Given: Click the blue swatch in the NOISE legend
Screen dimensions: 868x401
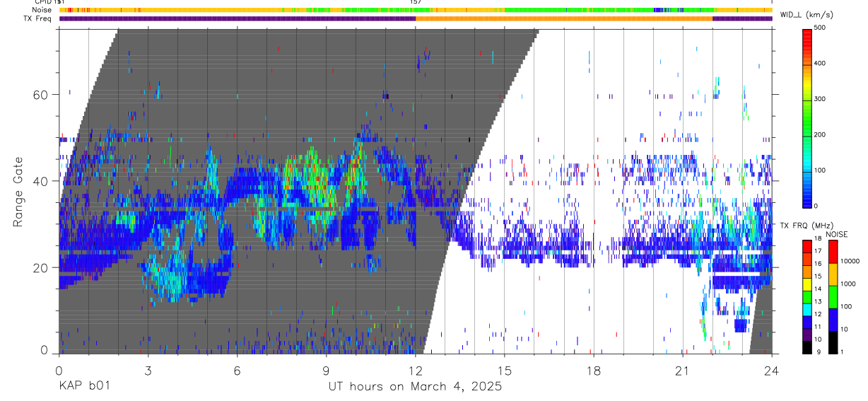Looking at the screenshot, I should [833, 320].
